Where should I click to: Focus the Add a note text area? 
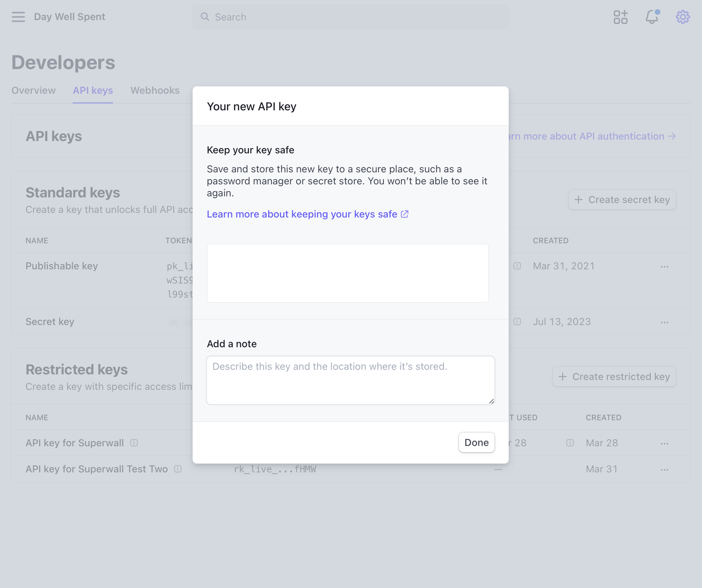click(350, 380)
